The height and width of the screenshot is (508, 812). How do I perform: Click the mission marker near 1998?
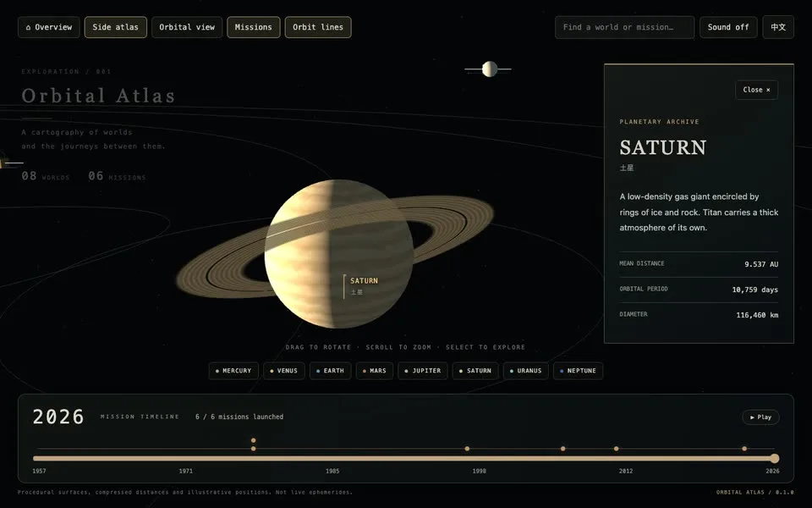point(467,449)
